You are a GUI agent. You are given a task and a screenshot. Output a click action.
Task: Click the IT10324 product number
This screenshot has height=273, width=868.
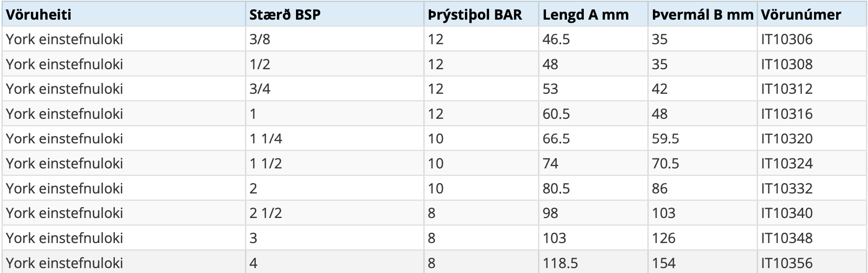(x=787, y=164)
